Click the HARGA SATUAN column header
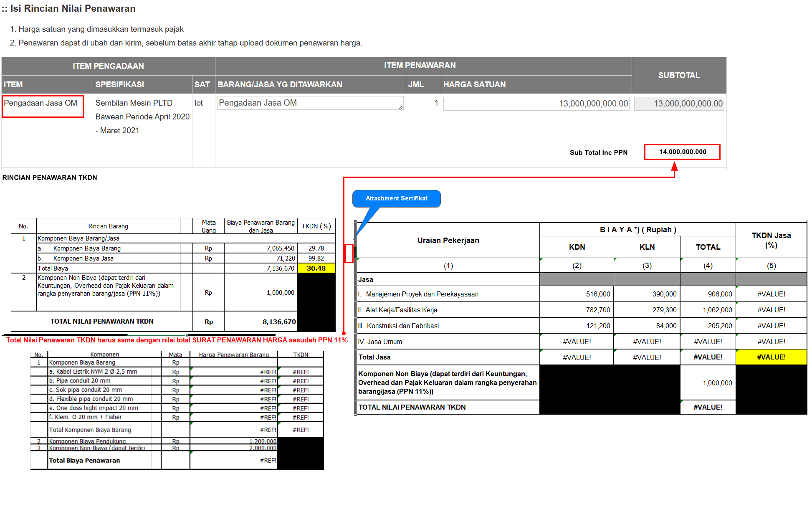Screen dimensions: 812x514 tap(474, 85)
